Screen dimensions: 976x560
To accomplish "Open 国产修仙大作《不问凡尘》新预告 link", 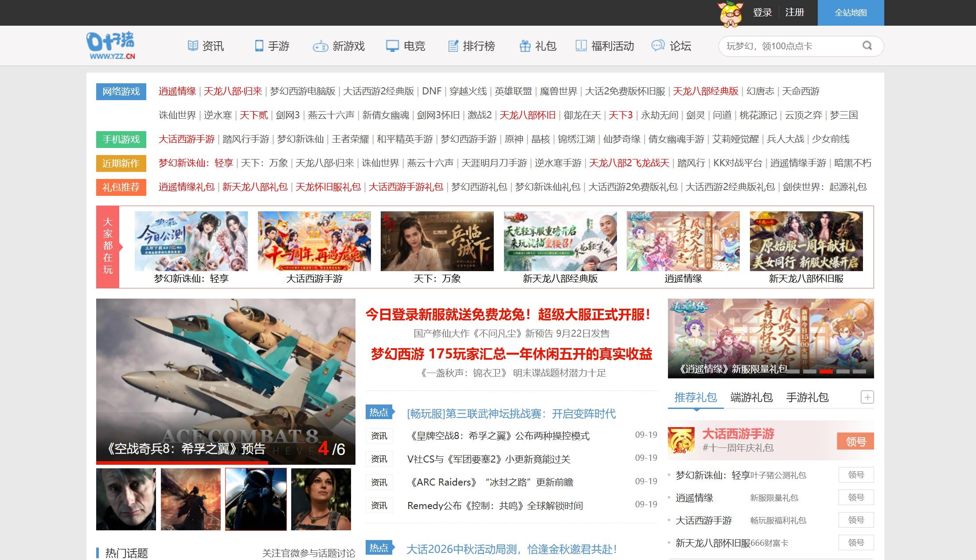I will click(x=511, y=334).
